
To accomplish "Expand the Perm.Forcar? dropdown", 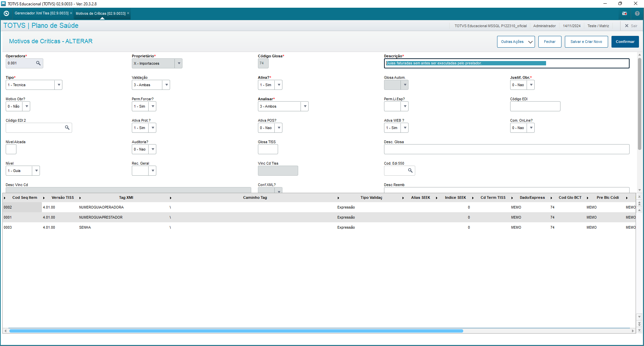I will tap(153, 106).
